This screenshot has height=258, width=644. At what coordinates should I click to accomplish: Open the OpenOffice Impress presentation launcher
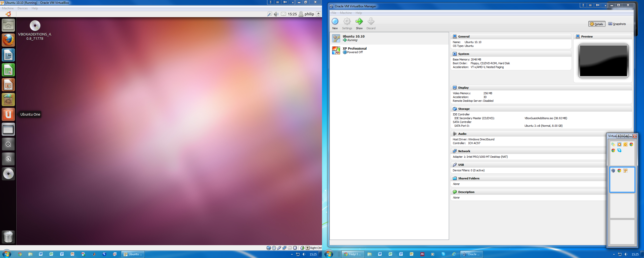(x=8, y=85)
